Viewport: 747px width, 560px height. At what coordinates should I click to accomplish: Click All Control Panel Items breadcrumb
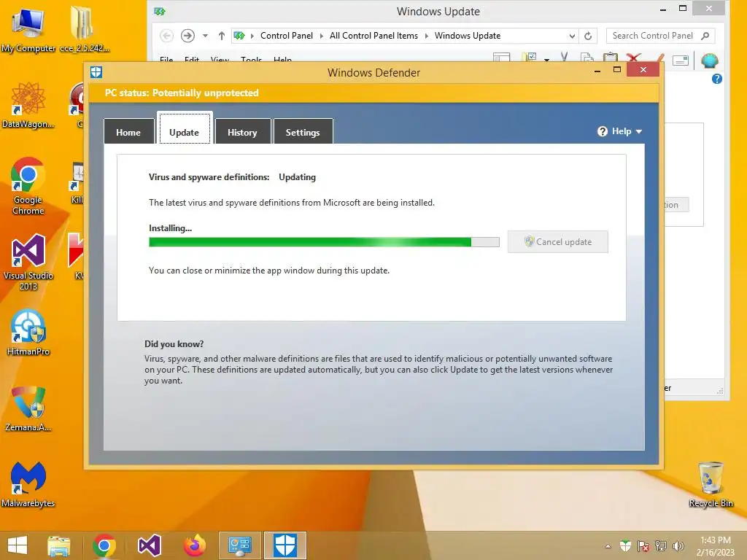pos(373,36)
